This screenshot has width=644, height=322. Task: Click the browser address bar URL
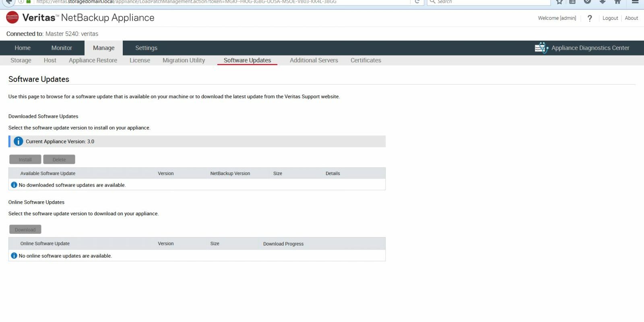(x=186, y=2)
